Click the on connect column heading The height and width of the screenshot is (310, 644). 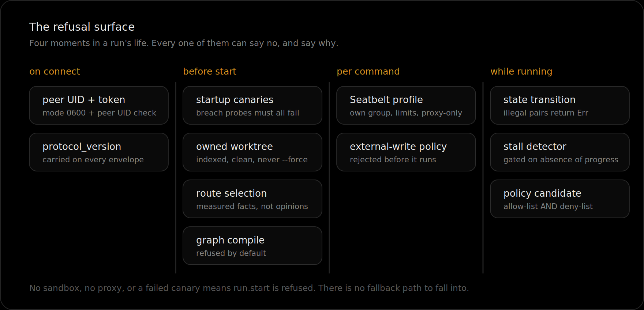[x=55, y=71]
